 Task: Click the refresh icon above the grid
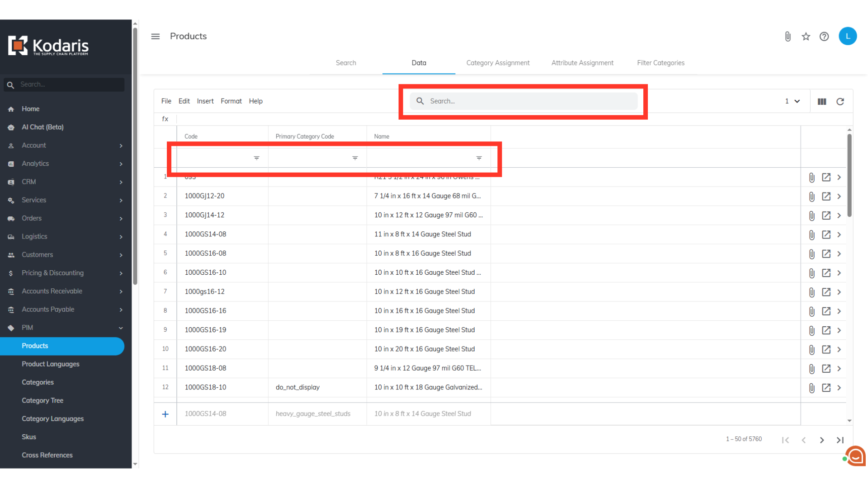840,102
